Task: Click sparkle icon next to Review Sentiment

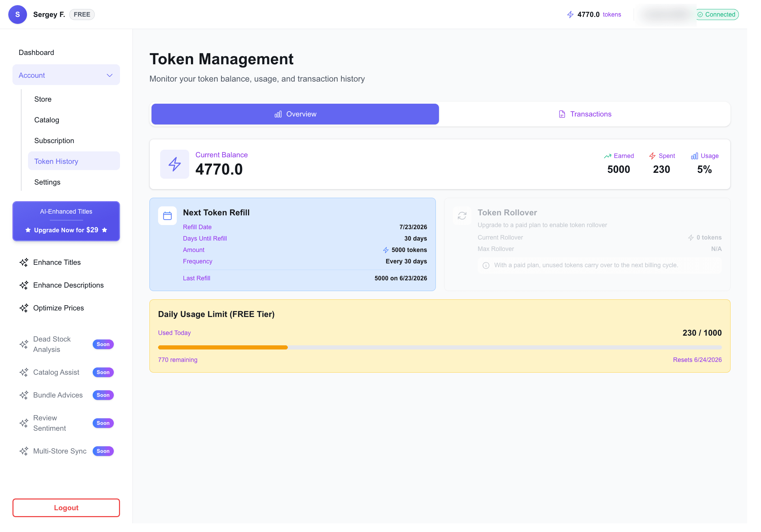Action: point(24,423)
